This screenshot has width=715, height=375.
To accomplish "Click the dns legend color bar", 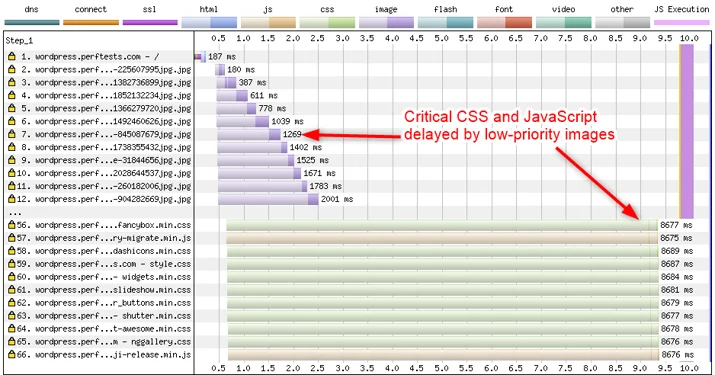I will click(32, 22).
